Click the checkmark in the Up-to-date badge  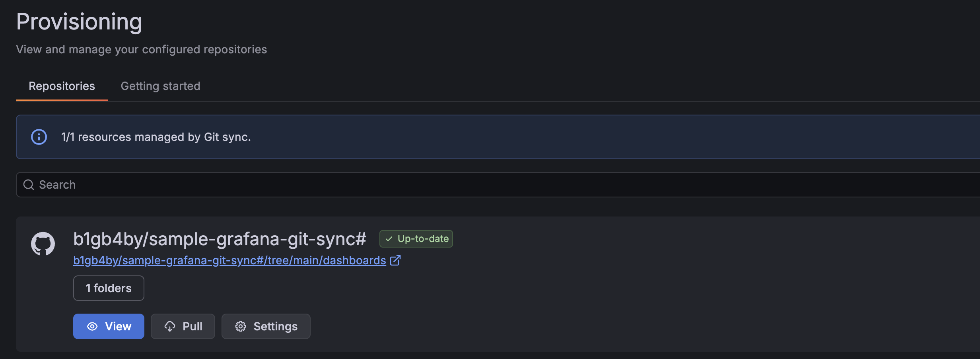point(389,239)
